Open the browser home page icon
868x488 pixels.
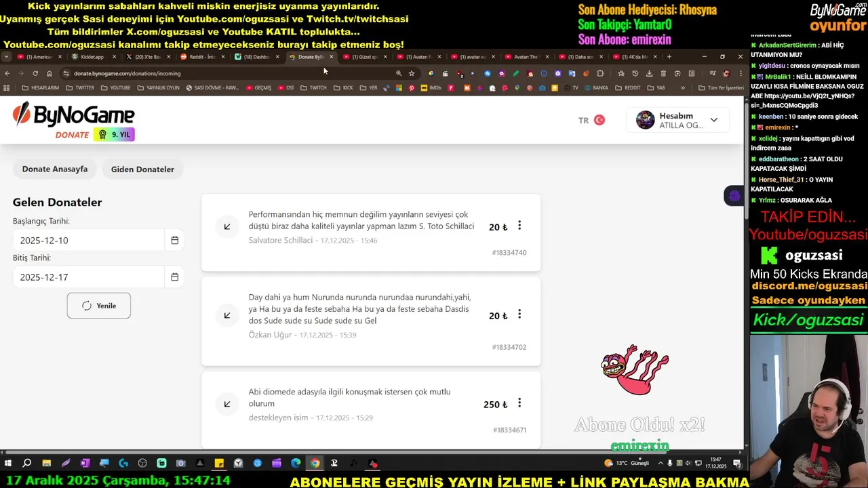tap(50, 73)
